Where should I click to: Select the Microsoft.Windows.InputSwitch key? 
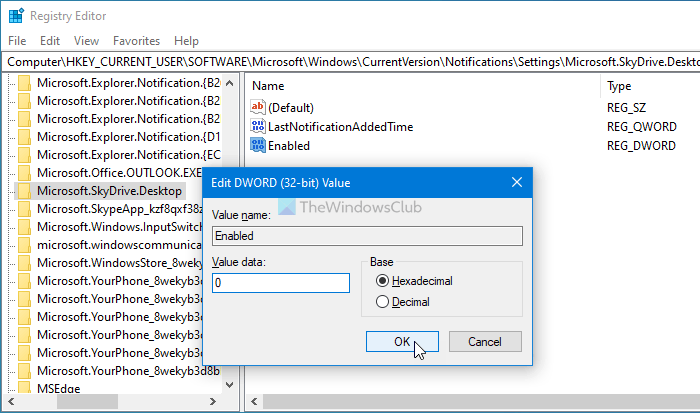pos(119,227)
